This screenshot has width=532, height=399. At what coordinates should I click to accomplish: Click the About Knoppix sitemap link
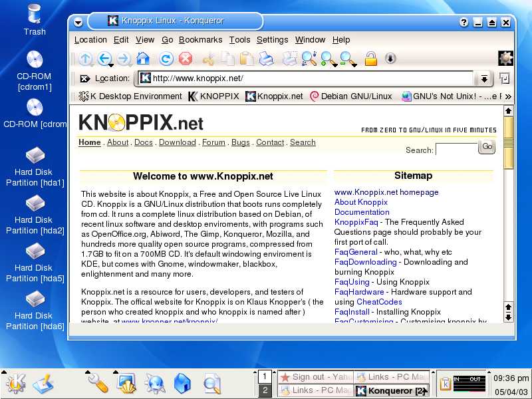(360, 202)
